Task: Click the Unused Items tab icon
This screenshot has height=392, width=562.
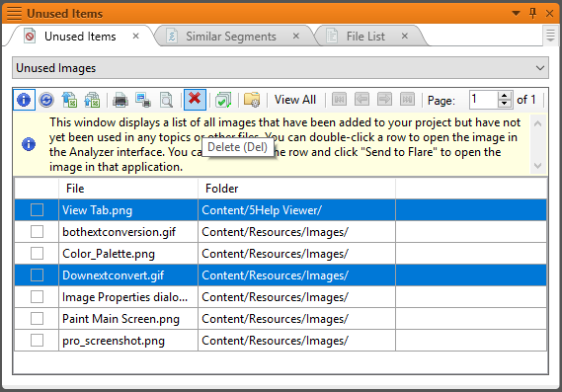Action: (30, 36)
